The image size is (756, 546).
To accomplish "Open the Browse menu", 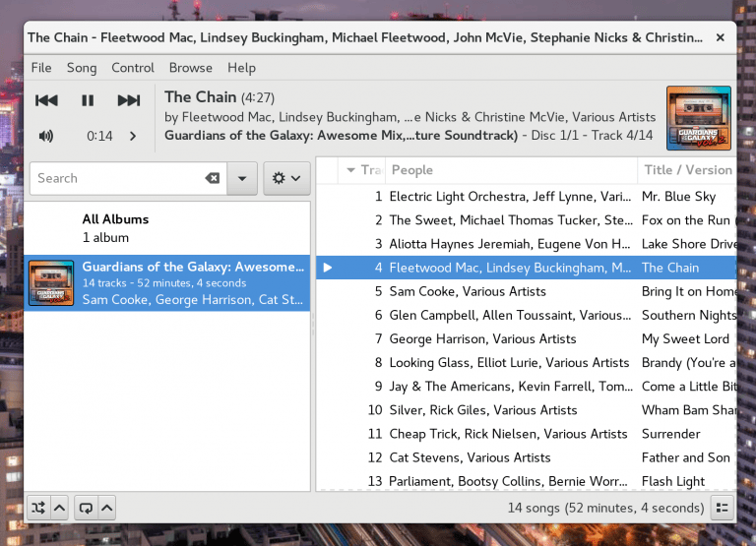I will pyautogui.click(x=190, y=68).
